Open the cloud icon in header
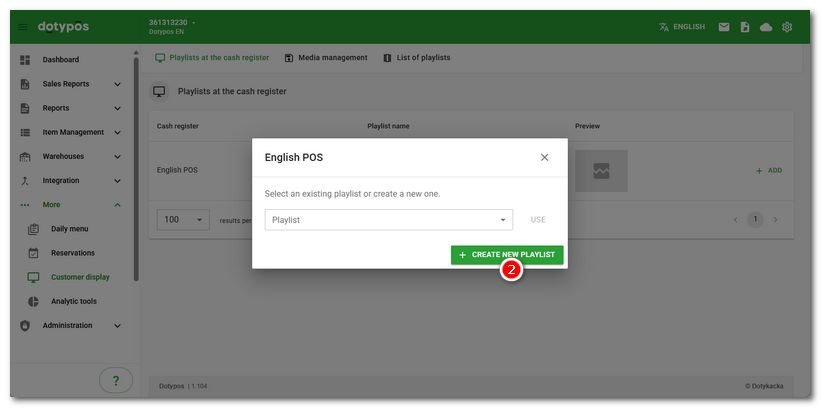This screenshot has width=821, height=408. coord(766,27)
